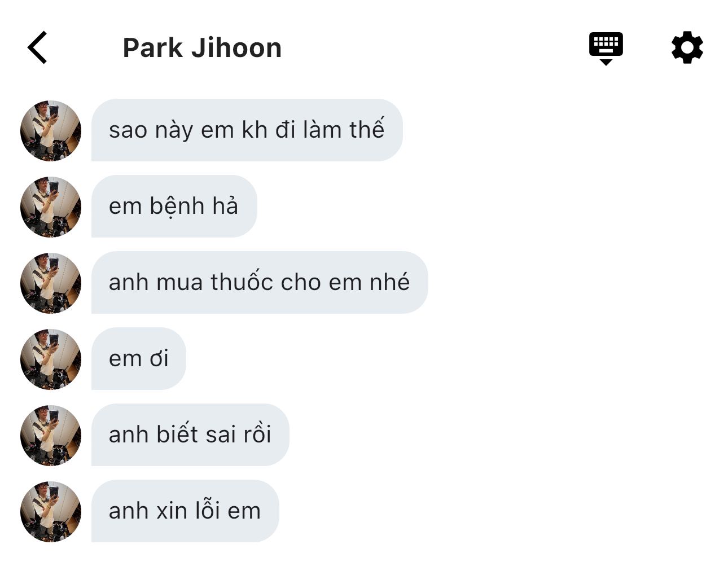Click the word "Park" in the header
This screenshot has width=728, height=588.
153,48
